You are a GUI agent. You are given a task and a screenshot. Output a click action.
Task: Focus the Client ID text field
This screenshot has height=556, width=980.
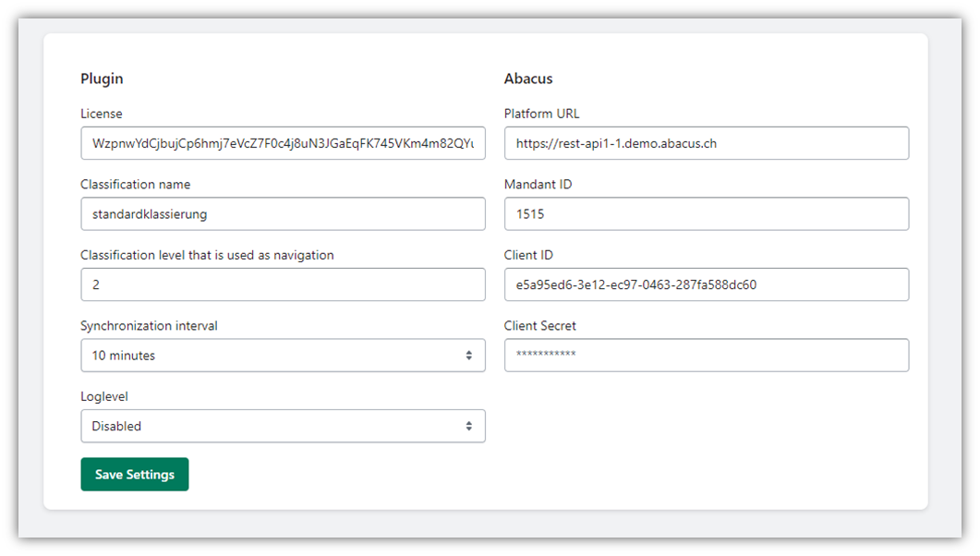[x=706, y=284]
